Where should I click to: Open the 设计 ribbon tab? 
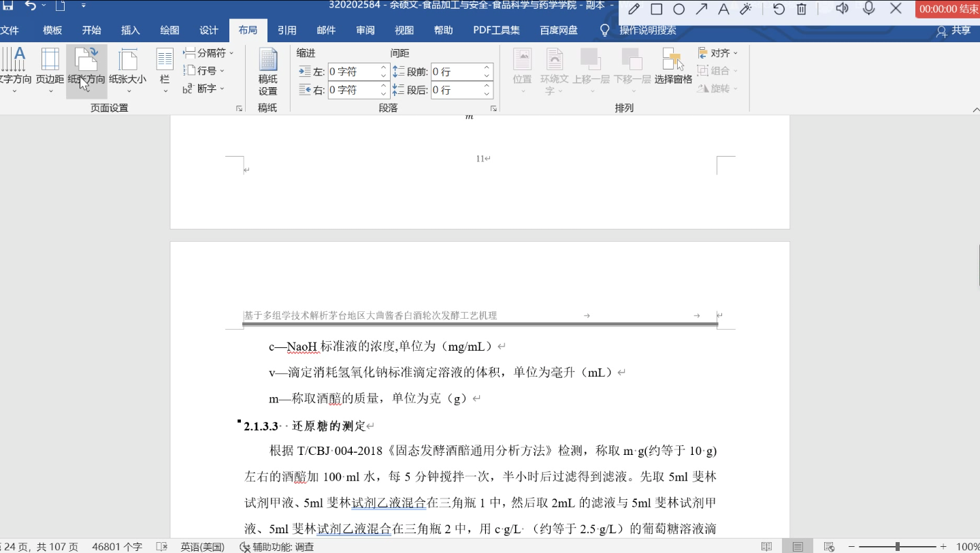pyautogui.click(x=209, y=30)
